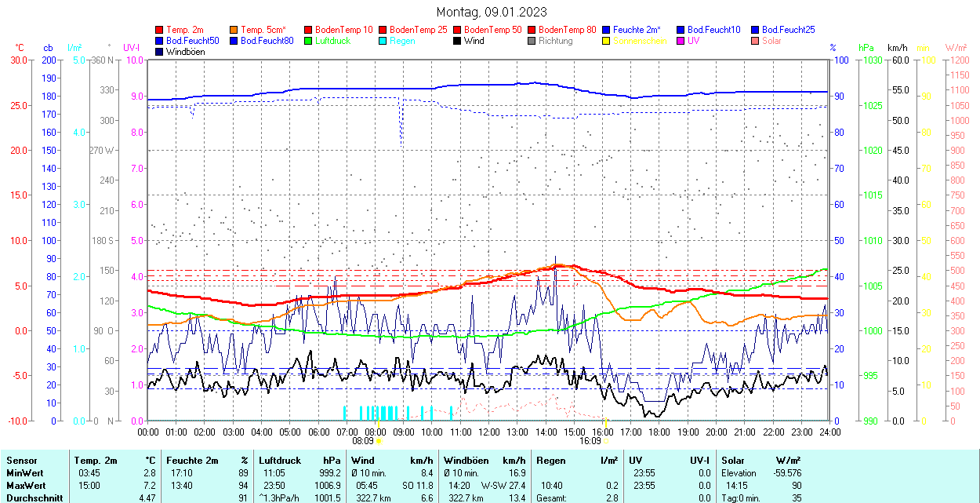Click the Bod.Feucht80 legend label
Viewport: 980px width, 503px height.
(x=267, y=41)
